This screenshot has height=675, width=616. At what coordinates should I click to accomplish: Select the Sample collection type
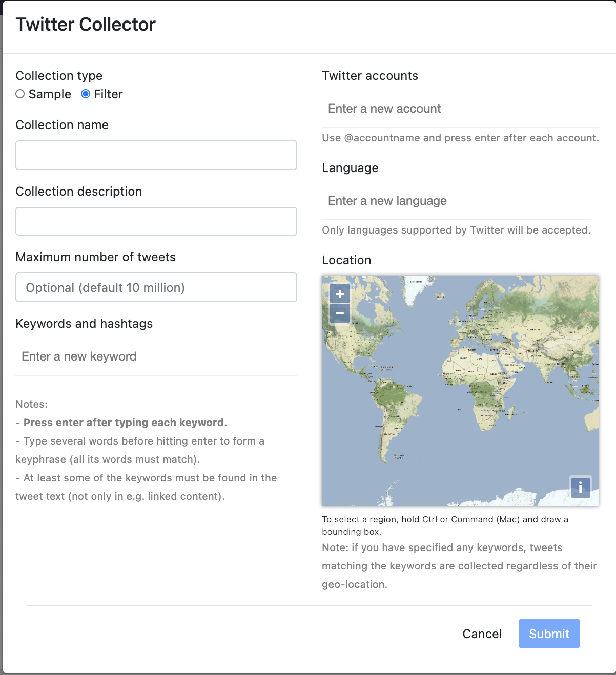pos(20,94)
